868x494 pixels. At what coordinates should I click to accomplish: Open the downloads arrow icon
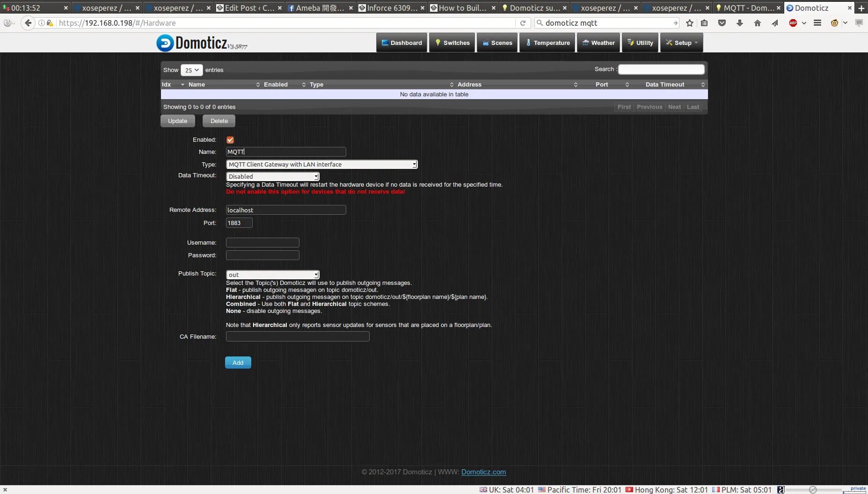point(740,23)
